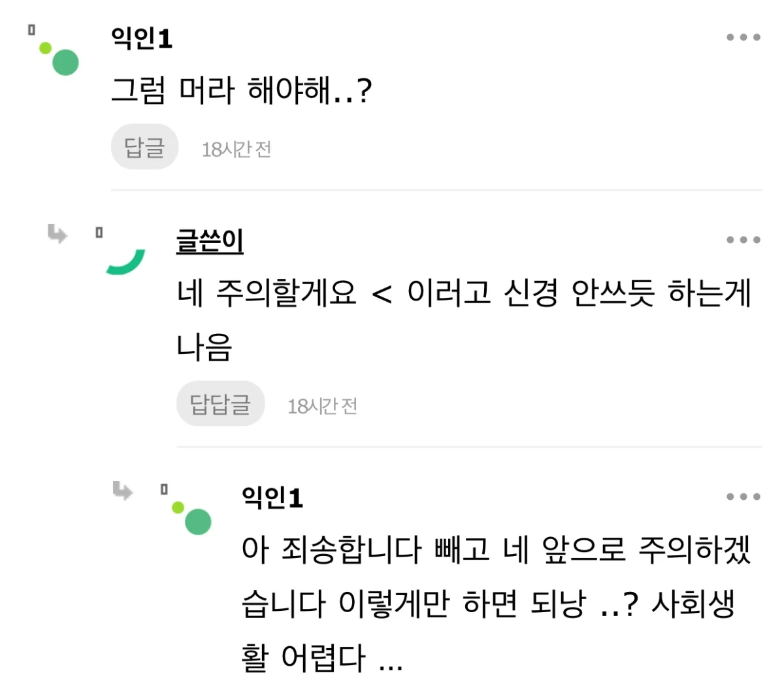
Task: Open the three-dot menu on the last 익인1 reply
Action: click(743, 497)
